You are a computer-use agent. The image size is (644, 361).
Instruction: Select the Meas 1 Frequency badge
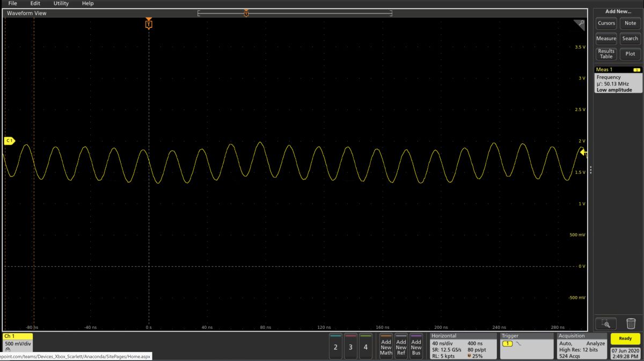tap(618, 80)
